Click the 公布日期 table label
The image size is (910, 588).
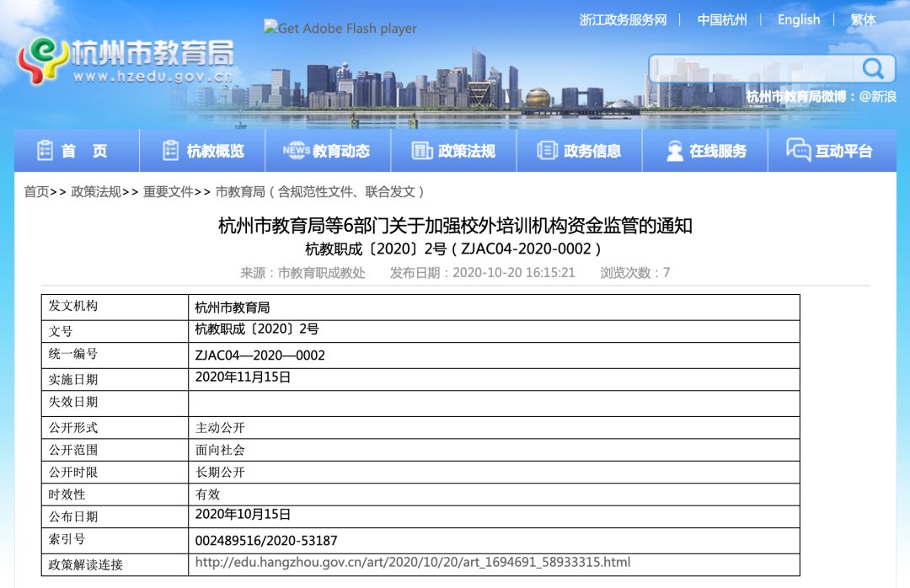tap(73, 516)
